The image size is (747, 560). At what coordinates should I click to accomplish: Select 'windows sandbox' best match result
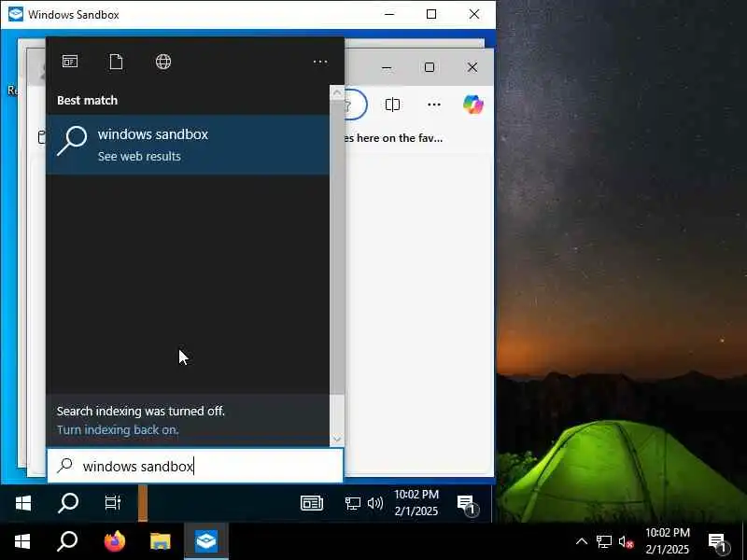coord(188,145)
